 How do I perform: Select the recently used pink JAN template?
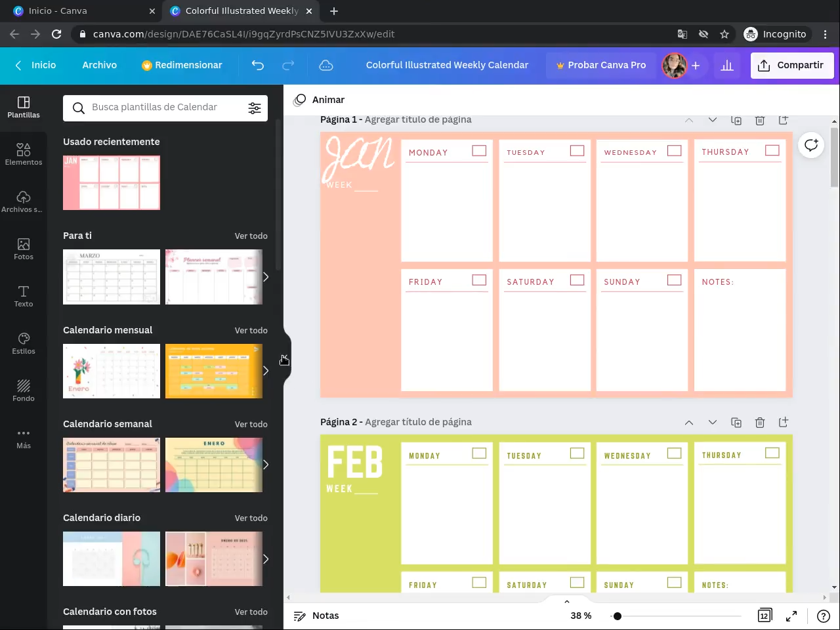click(112, 182)
